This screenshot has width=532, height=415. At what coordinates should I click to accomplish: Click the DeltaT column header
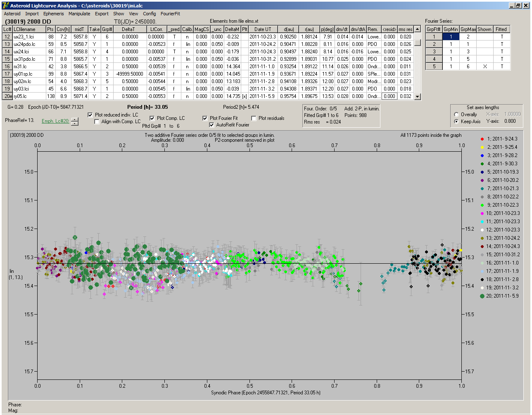click(x=129, y=29)
